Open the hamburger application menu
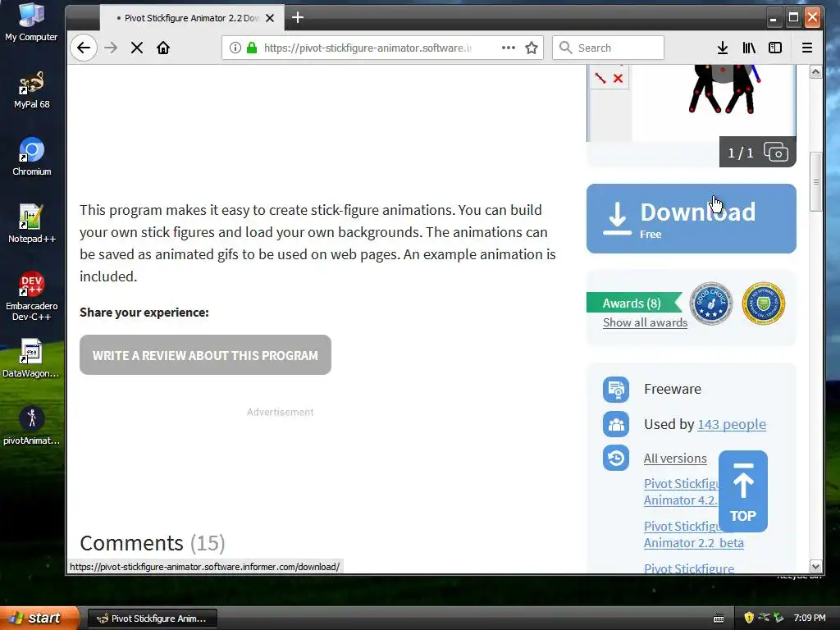The image size is (840, 630). (807, 48)
